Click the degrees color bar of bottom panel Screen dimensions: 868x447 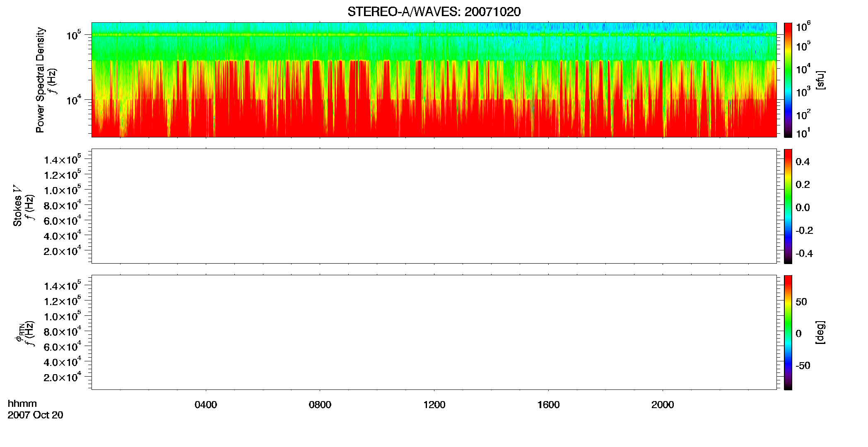pyautogui.click(x=788, y=332)
